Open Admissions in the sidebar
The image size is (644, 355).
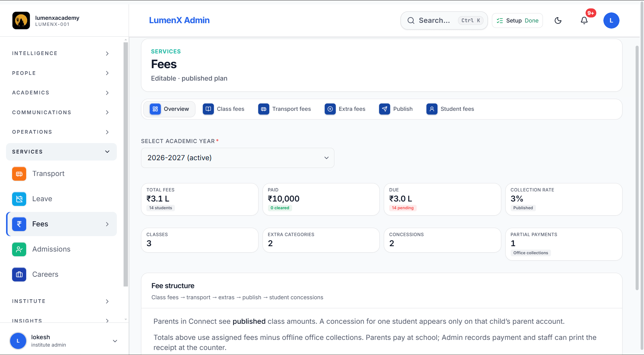tap(61, 249)
